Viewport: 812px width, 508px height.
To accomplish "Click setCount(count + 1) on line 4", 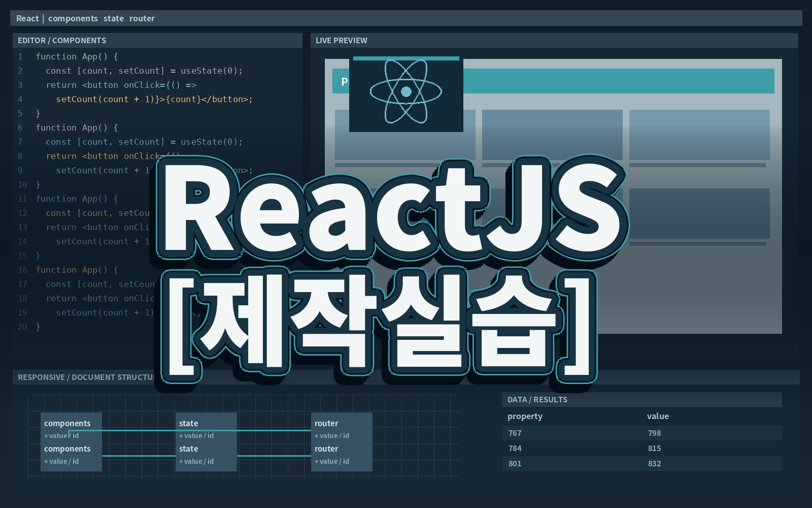I will tap(105, 99).
